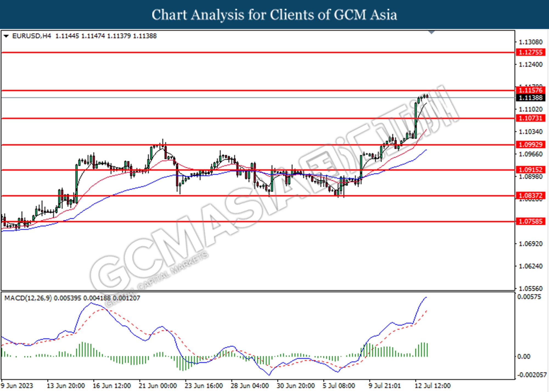Select the 1.08372 red price label
This screenshot has width=549, height=392.
point(531,195)
